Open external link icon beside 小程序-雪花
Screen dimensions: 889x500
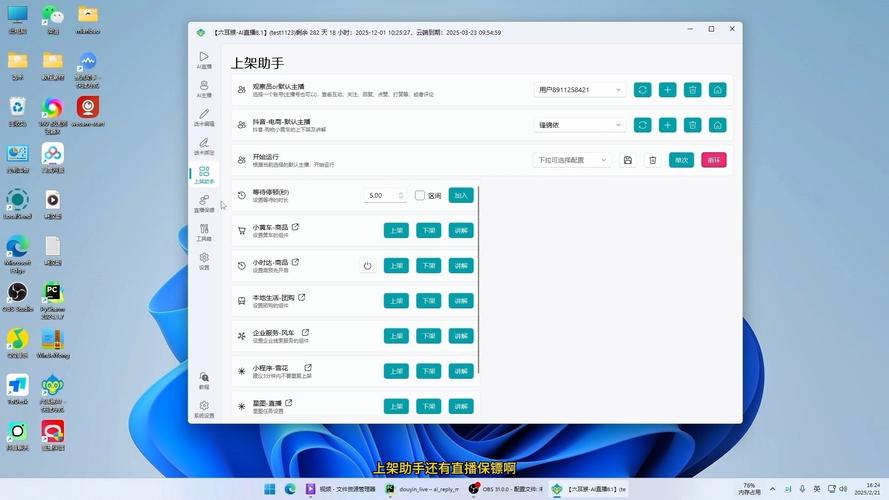(308, 367)
